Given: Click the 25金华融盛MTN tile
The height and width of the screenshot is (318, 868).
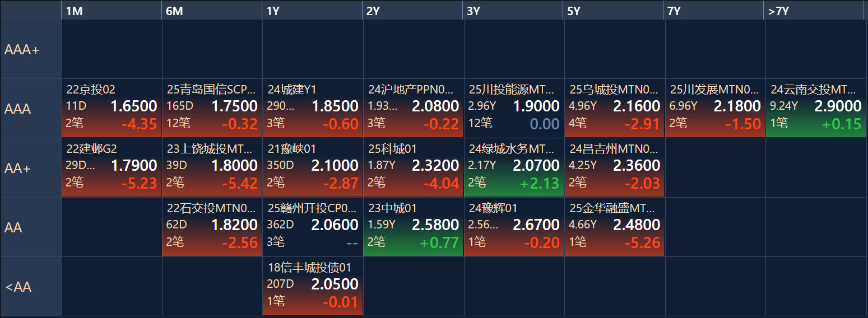Looking at the screenshot, I should coord(614,227).
